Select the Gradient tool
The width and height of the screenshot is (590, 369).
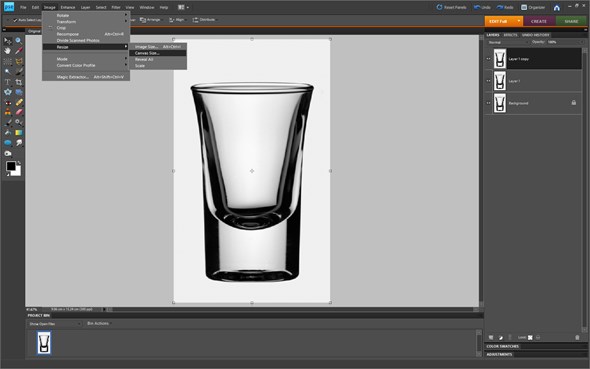[18, 133]
